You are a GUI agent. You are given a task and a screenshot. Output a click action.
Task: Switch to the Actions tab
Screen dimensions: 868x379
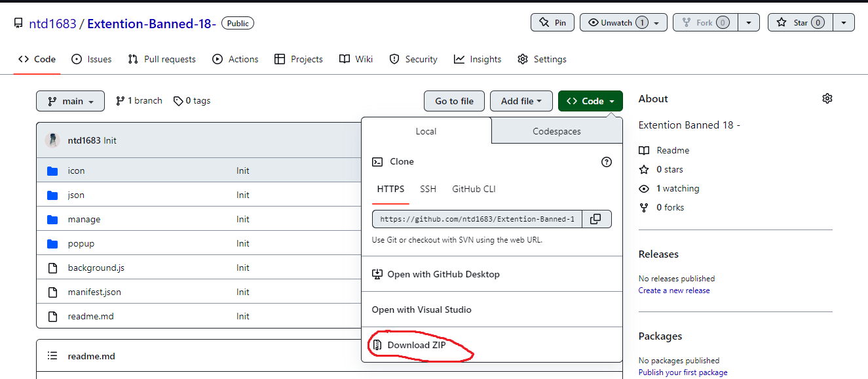pos(235,59)
